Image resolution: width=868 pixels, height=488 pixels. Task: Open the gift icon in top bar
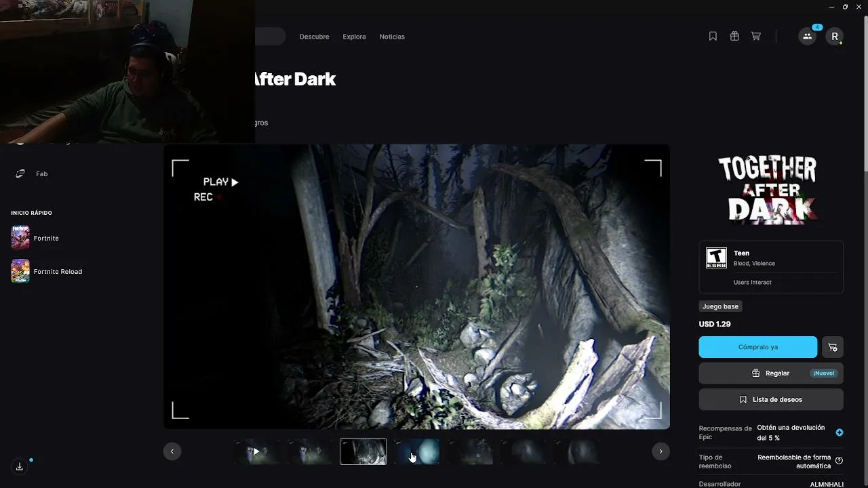734,37
